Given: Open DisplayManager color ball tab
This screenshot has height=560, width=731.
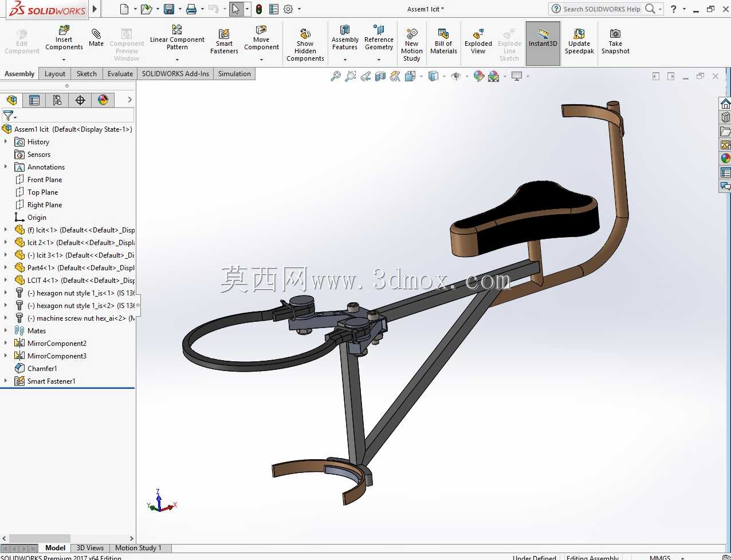Looking at the screenshot, I should tap(103, 100).
